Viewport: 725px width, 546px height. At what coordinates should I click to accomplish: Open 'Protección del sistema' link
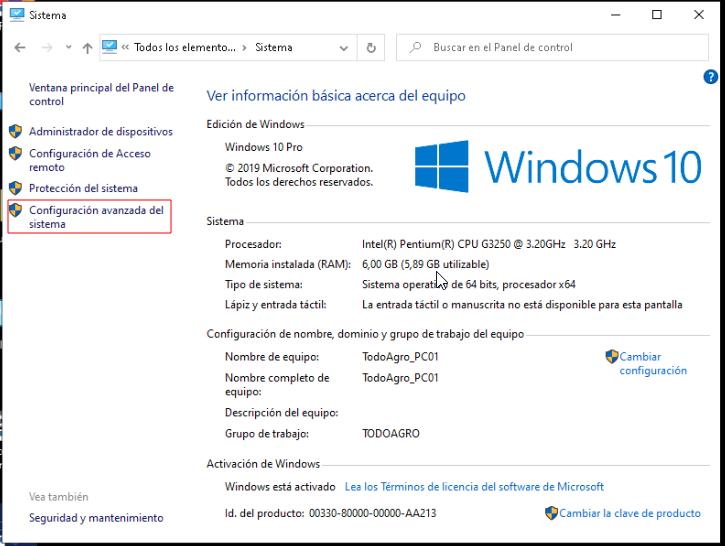coord(83,188)
